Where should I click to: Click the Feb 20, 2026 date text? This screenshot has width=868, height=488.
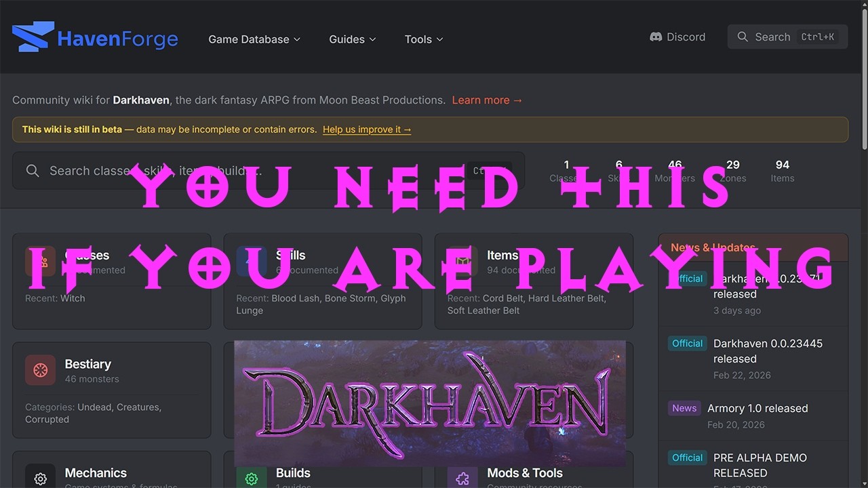pos(736,424)
